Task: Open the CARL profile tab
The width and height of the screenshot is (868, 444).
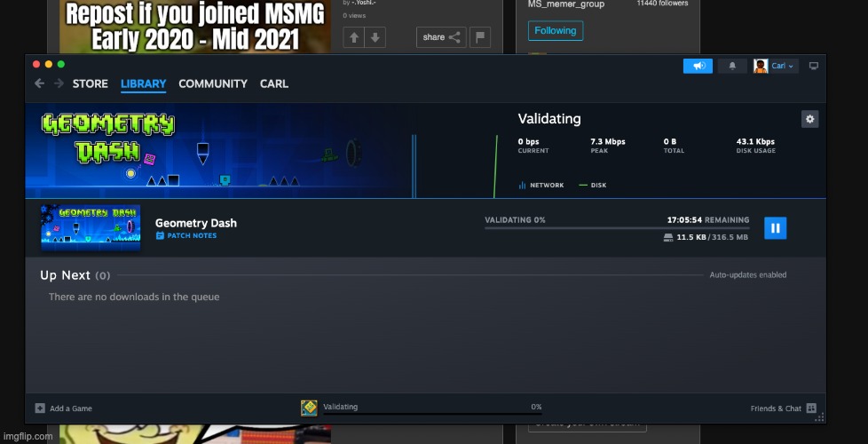Action: (274, 83)
